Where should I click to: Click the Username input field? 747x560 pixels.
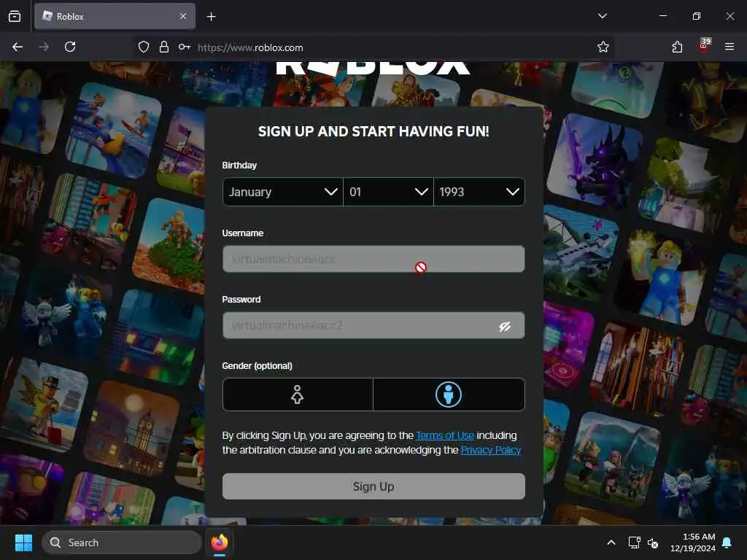[373, 259]
